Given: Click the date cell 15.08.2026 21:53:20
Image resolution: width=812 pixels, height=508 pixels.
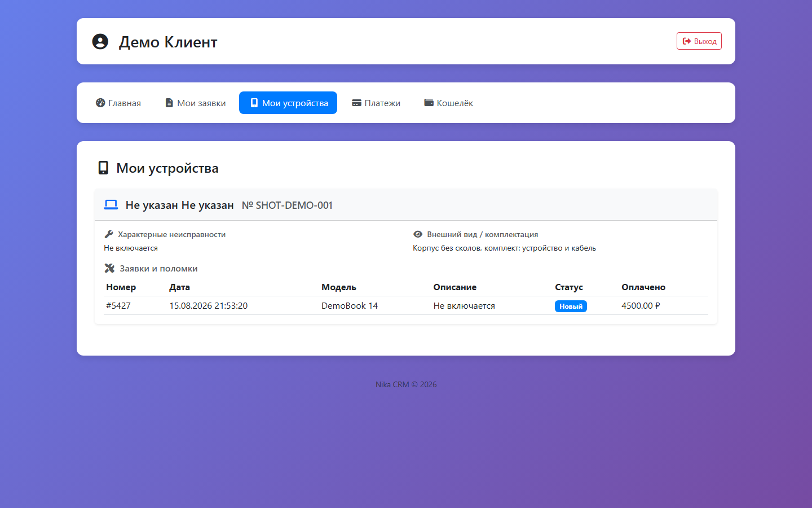Looking at the screenshot, I should point(209,305).
